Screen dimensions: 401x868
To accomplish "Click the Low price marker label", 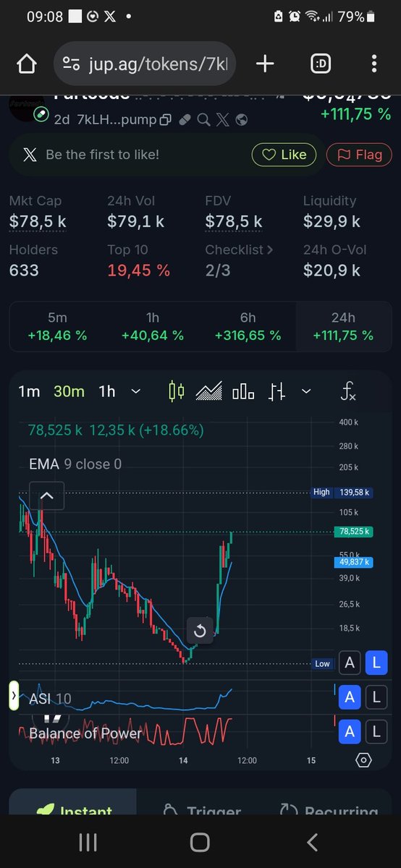I will (x=323, y=663).
